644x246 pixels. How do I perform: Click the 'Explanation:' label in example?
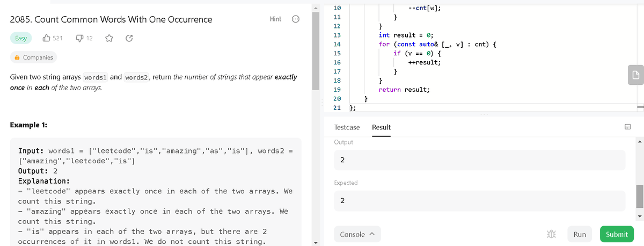(45, 181)
